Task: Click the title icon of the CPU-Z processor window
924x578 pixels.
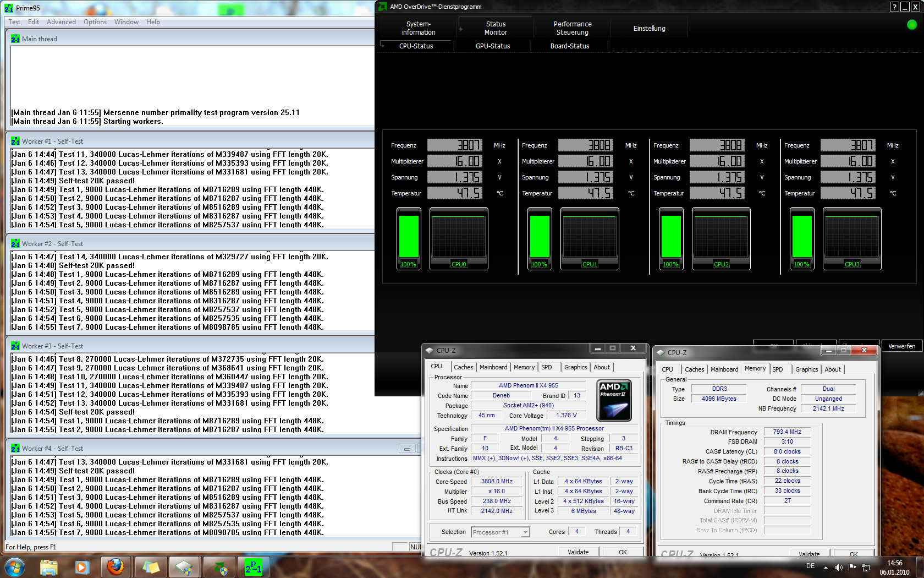Action: pos(430,350)
